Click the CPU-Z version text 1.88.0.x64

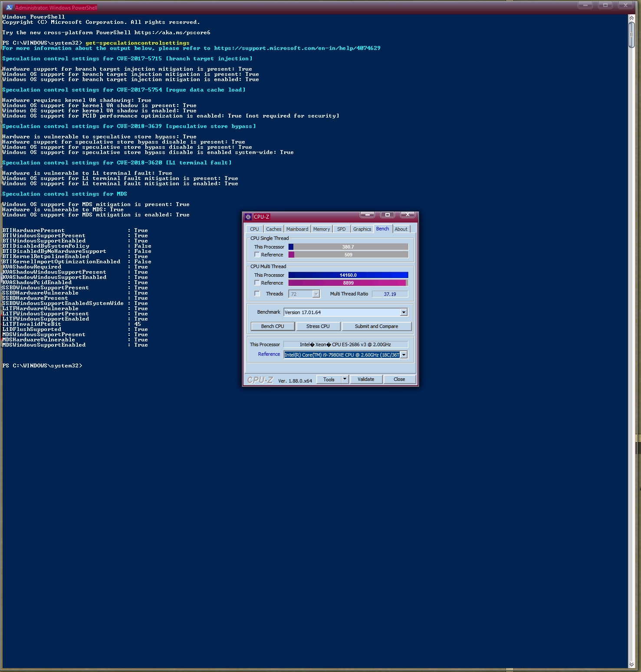point(295,380)
